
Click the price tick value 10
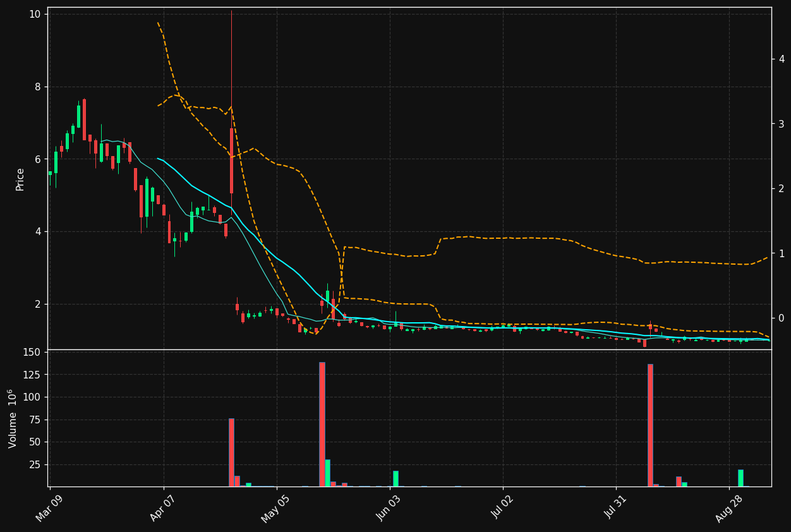point(35,15)
